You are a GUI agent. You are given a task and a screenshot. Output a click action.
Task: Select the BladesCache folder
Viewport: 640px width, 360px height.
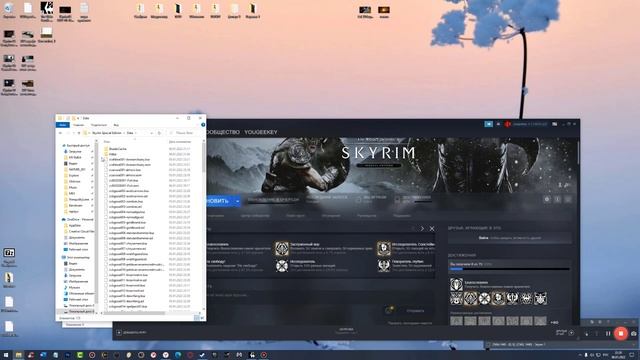click(x=118, y=149)
